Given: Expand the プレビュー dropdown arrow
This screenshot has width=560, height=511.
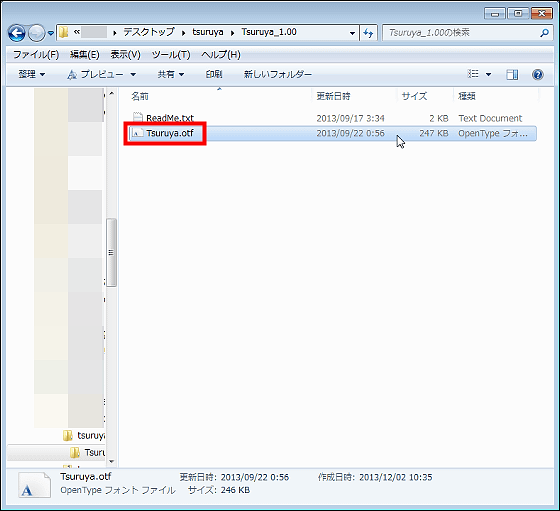Looking at the screenshot, I should 133,75.
